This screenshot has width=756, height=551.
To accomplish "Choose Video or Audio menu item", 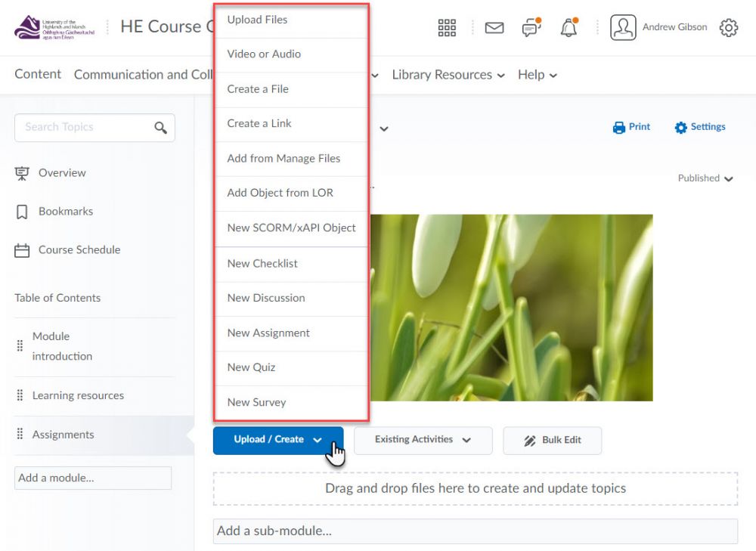I will 291,54.
